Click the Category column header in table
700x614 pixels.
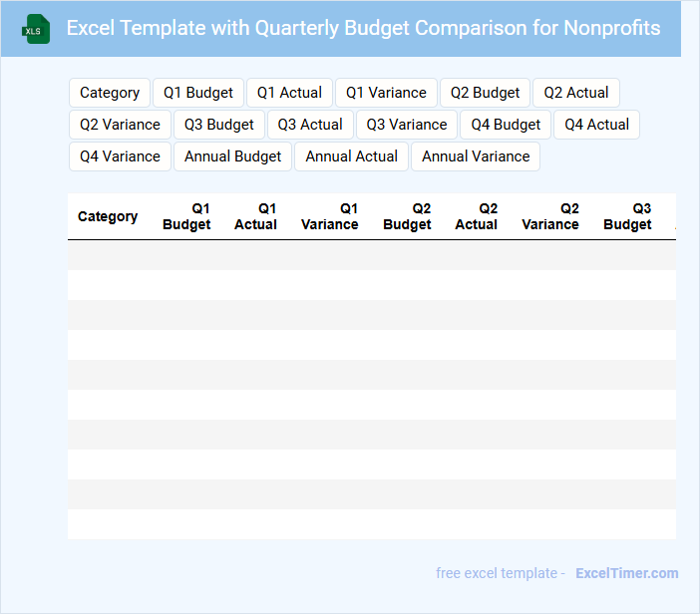[x=108, y=216]
